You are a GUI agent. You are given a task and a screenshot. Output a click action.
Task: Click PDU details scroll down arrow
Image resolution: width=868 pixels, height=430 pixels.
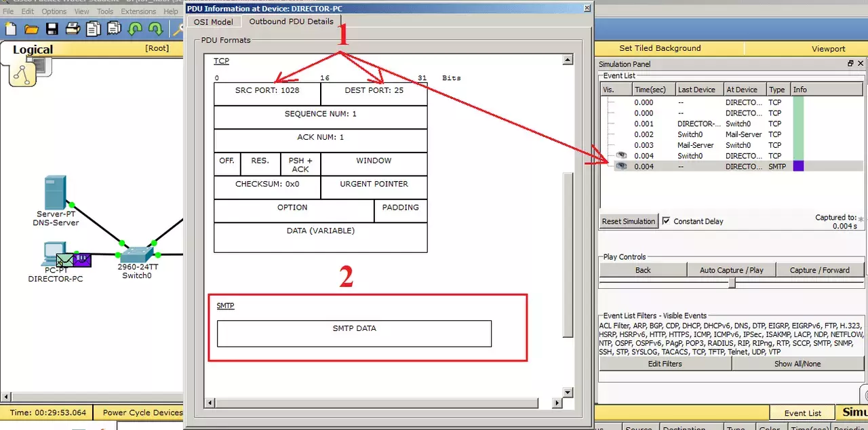tap(568, 391)
